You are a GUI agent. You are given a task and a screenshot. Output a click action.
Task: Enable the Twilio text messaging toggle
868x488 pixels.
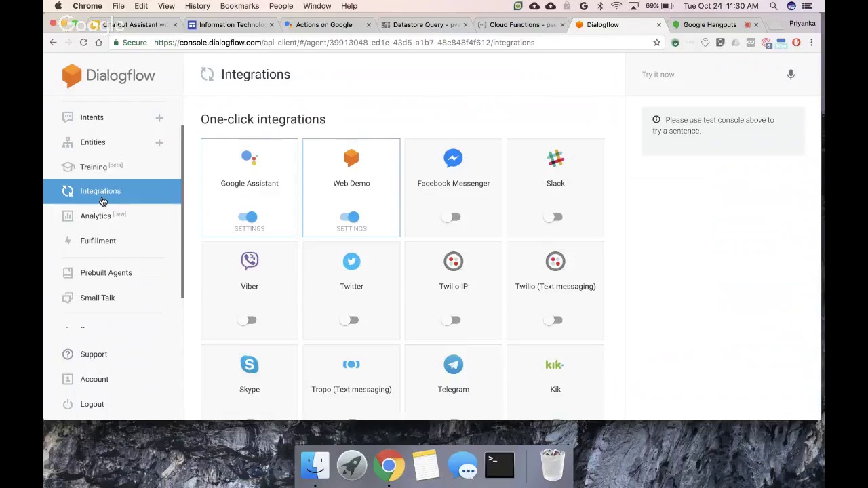tap(553, 320)
